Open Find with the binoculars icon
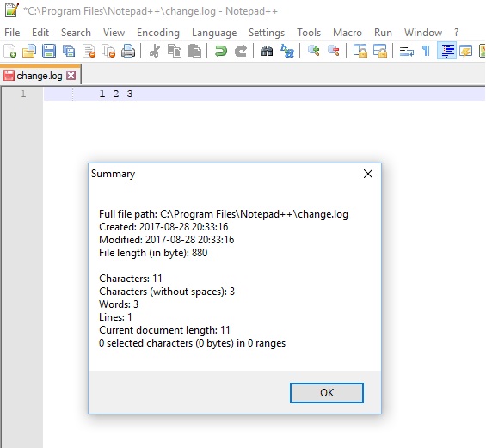Viewport: 486px width, 448px height. coord(267,51)
